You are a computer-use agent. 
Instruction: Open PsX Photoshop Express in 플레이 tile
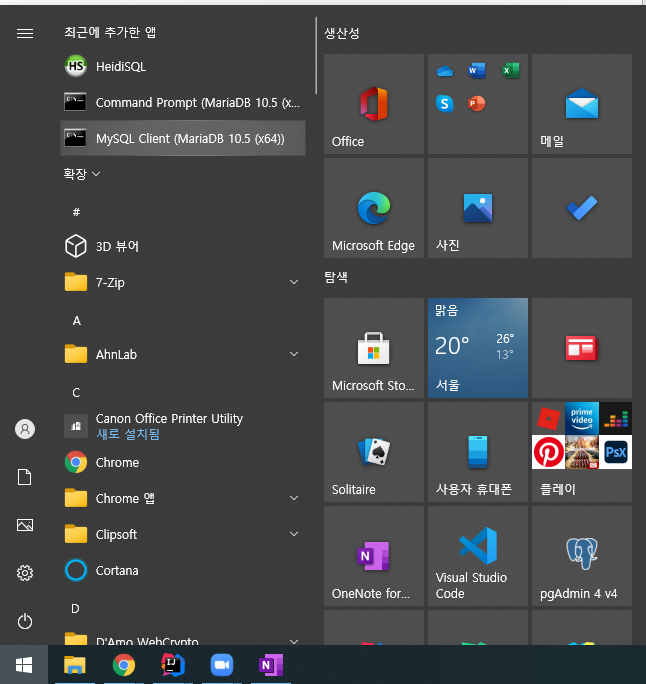[x=615, y=452]
